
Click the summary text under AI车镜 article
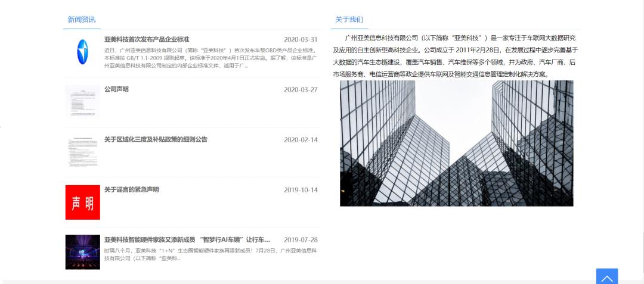(x=210, y=254)
